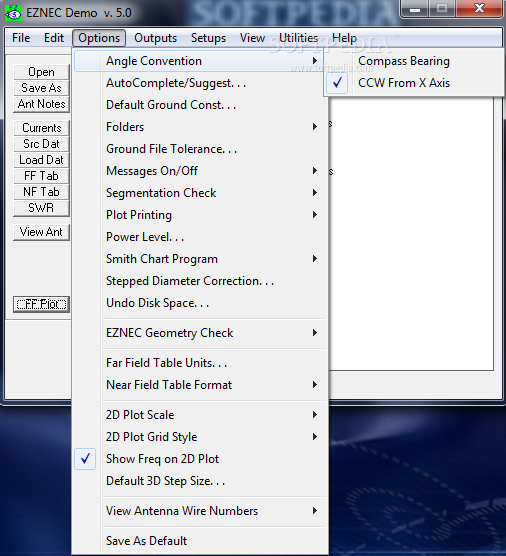Click the FF Plot button

[x=41, y=304]
